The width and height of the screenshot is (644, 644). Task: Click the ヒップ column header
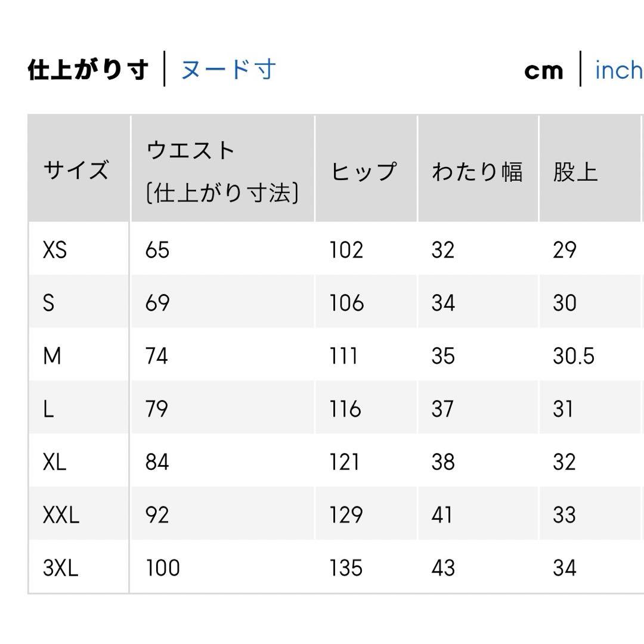[x=363, y=172]
